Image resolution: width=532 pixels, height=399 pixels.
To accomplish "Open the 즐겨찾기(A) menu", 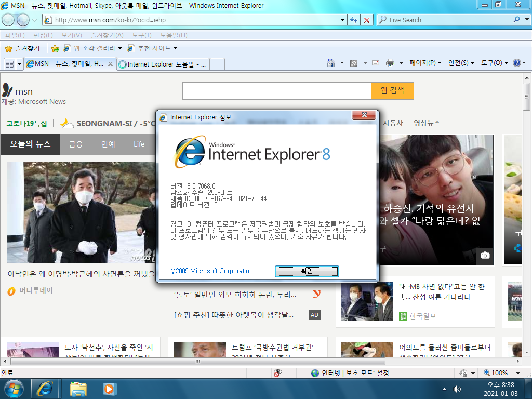I will tap(107, 35).
